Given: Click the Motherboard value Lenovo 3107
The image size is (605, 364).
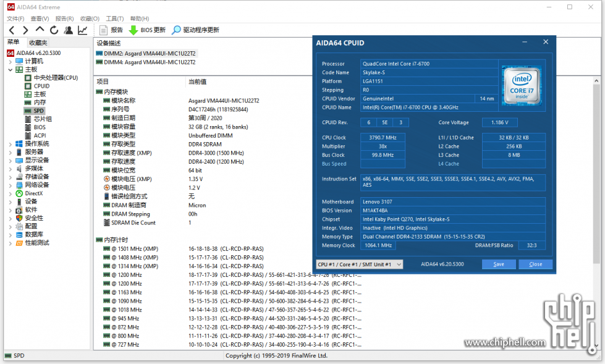Looking at the screenshot, I should [x=453, y=202].
